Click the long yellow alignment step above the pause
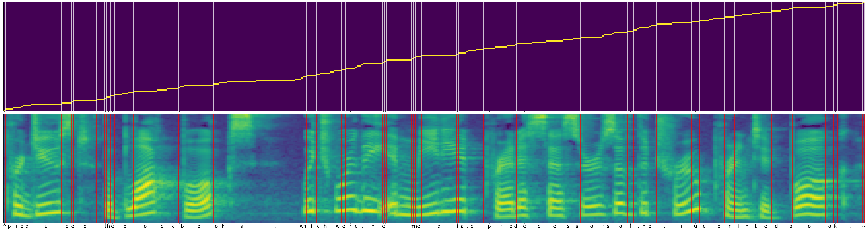This screenshot has width=868, height=231. (275, 81)
